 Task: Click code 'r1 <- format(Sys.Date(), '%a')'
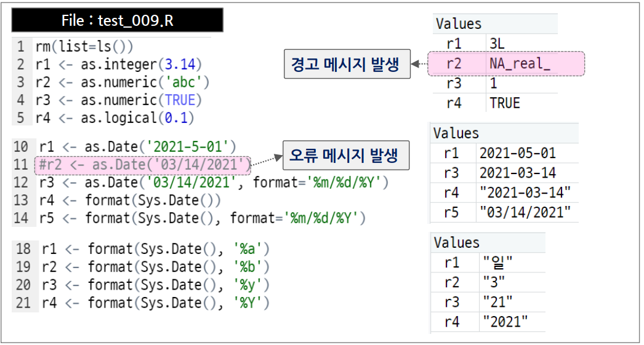click(155, 249)
